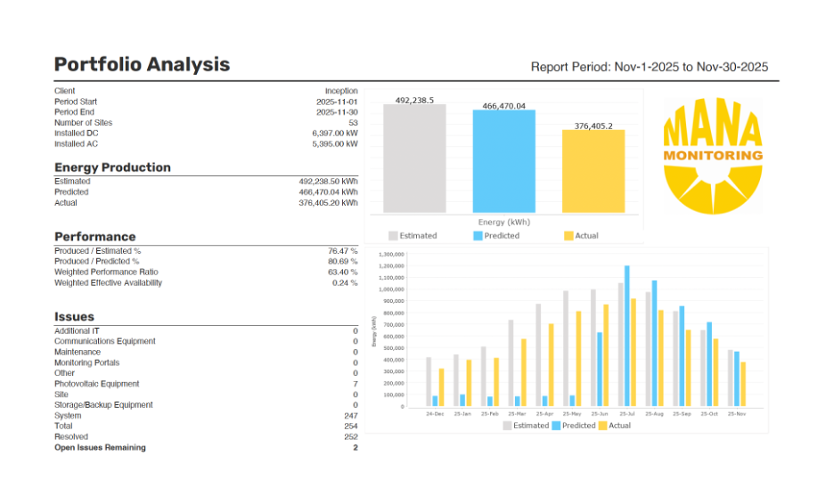Click the Monitoring Portals row label
The image size is (834, 504).
coord(86,362)
